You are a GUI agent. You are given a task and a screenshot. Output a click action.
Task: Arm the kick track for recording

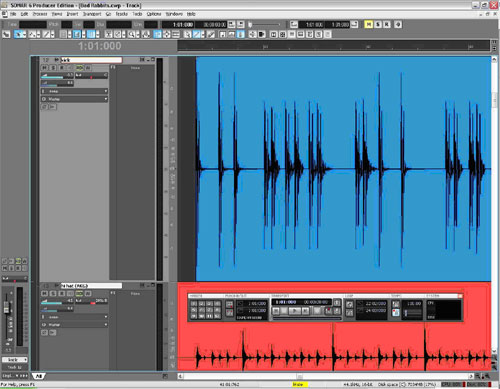click(62, 68)
